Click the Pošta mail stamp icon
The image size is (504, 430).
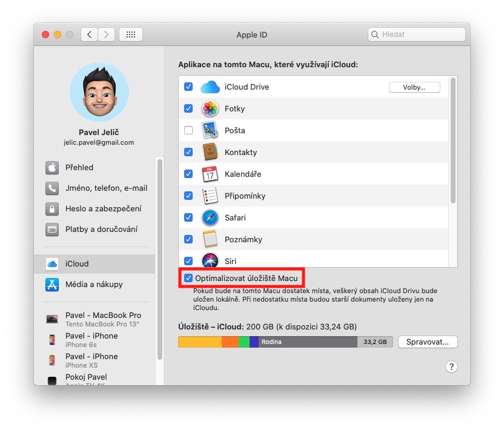tap(210, 130)
